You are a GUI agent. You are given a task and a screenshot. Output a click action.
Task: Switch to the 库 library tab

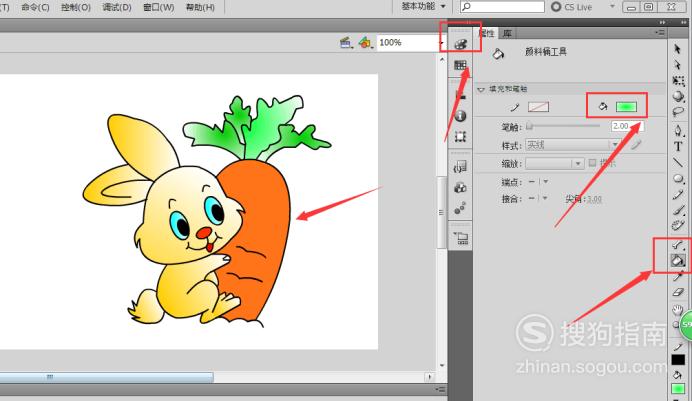click(x=508, y=33)
